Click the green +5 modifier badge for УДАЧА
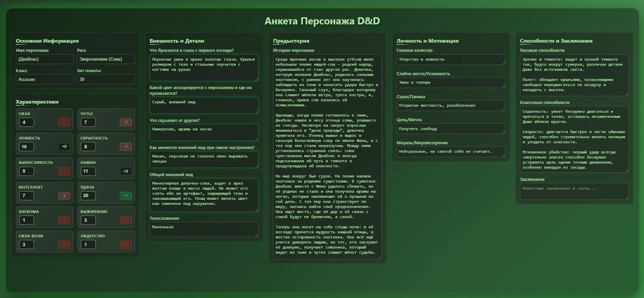The width and height of the screenshot is (644, 298). 126,195
